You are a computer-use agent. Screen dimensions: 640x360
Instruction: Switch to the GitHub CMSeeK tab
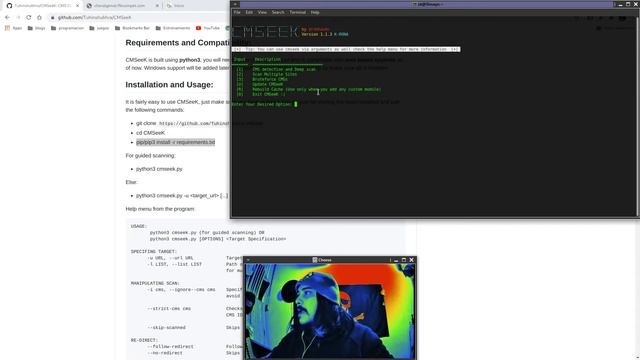point(42,6)
